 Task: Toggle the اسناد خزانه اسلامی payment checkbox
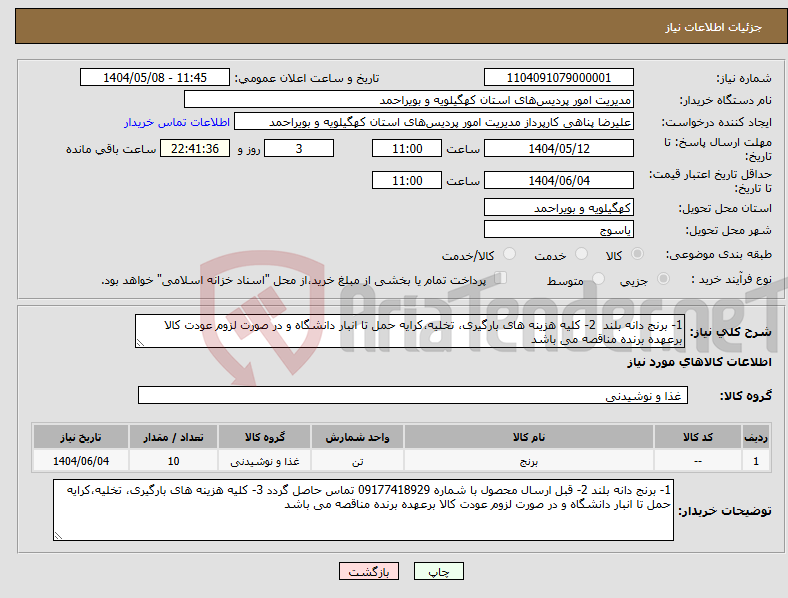coord(501,278)
